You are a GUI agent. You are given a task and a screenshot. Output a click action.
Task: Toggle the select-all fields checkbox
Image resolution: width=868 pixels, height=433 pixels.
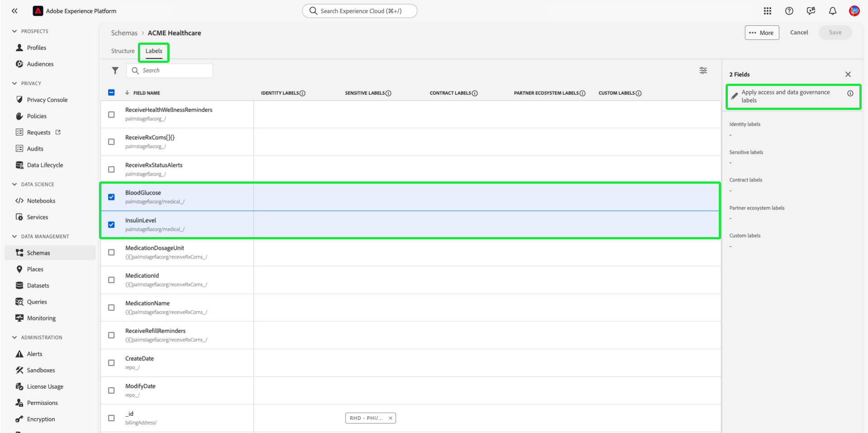coord(111,92)
